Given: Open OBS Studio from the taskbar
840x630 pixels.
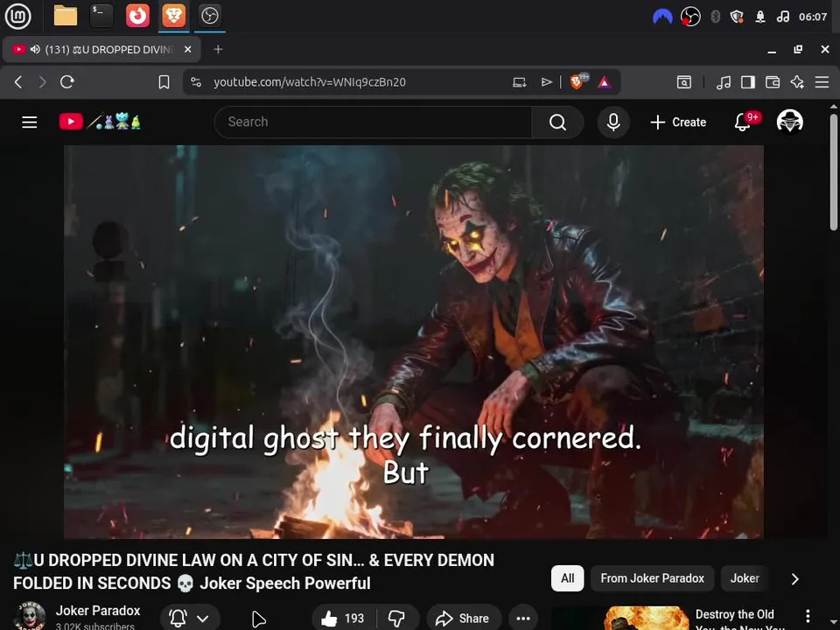Looking at the screenshot, I should pos(209,16).
